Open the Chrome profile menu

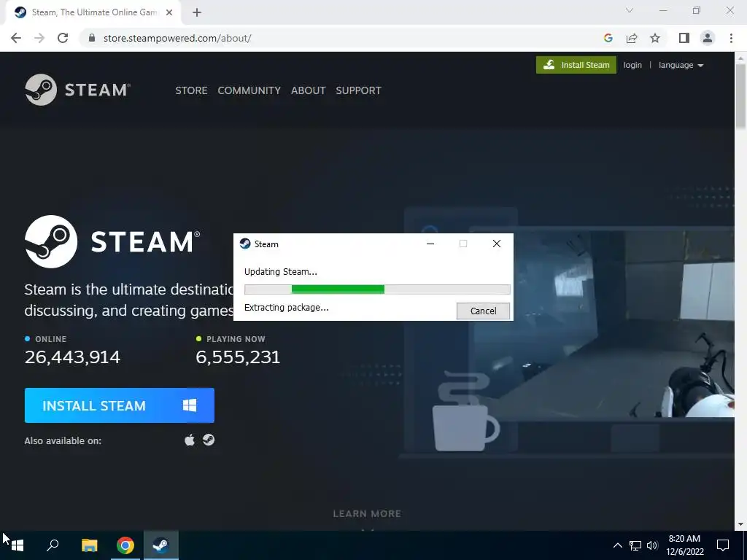tap(708, 38)
